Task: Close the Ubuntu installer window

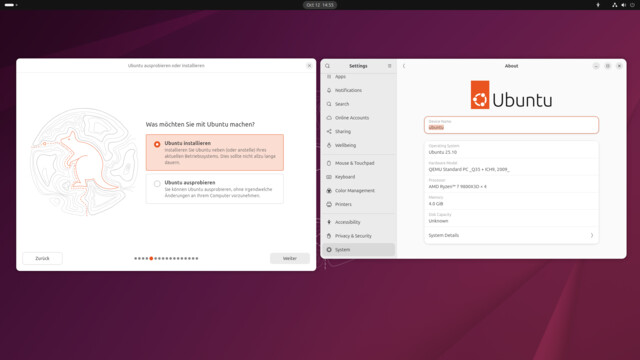Action: click(309, 66)
